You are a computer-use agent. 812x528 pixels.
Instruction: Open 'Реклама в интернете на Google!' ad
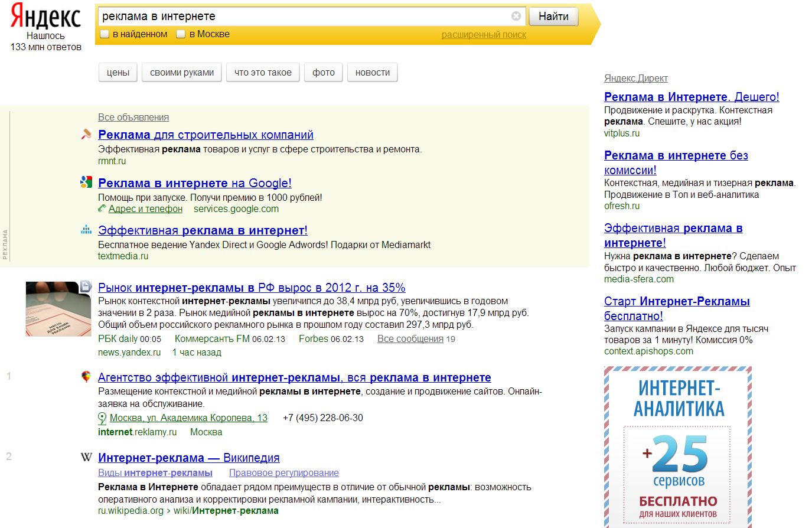coord(195,183)
